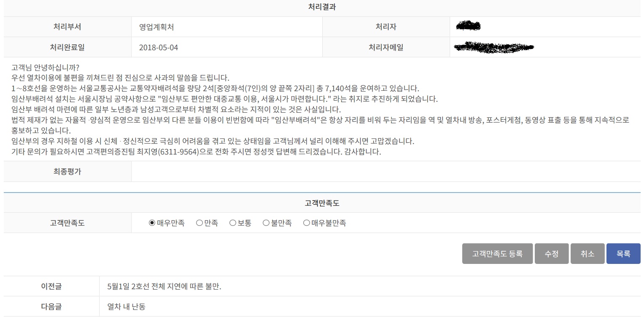Click the 고객만족도 등록 button
The width and height of the screenshot is (644, 334).
coord(497,254)
